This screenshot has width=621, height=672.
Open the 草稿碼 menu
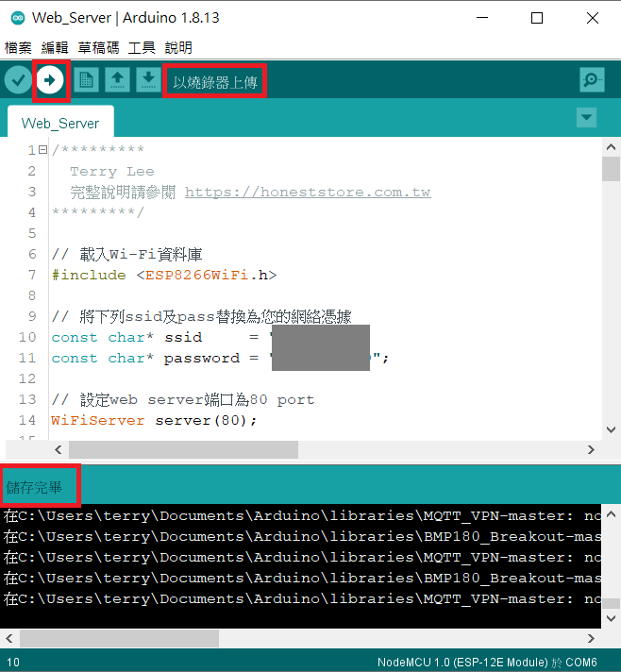[x=99, y=47]
